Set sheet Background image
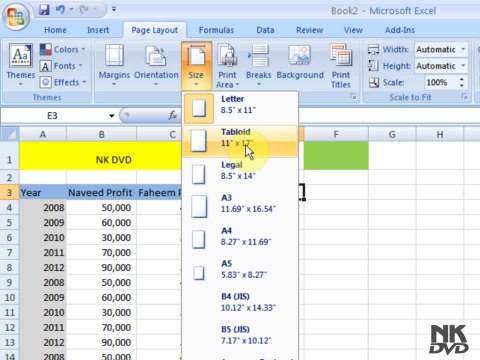The image size is (480, 360). pyautogui.click(x=300, y=63)
